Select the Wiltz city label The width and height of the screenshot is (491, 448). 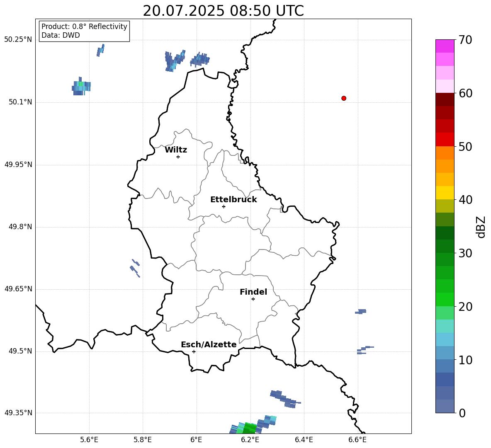pos(176,150)
